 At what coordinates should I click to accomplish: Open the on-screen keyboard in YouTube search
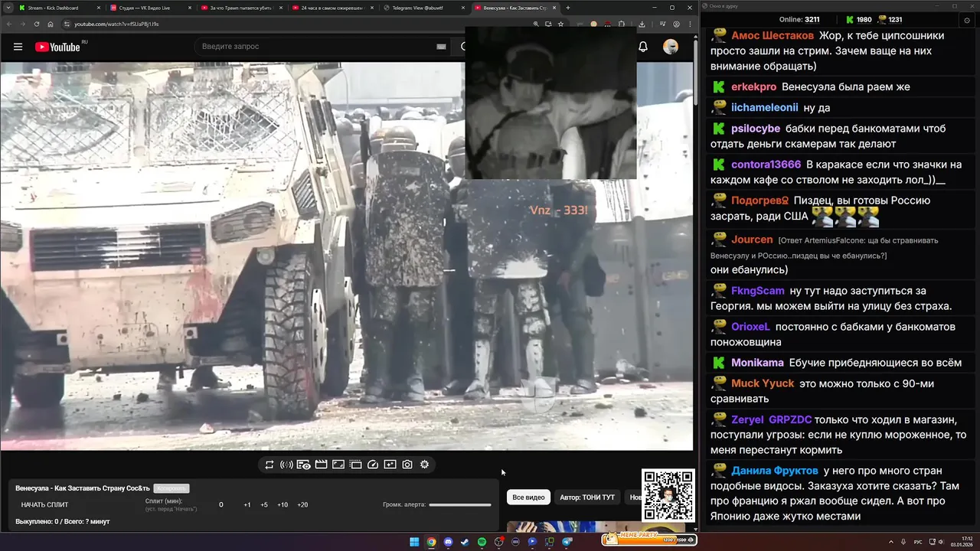click(441, 47)
